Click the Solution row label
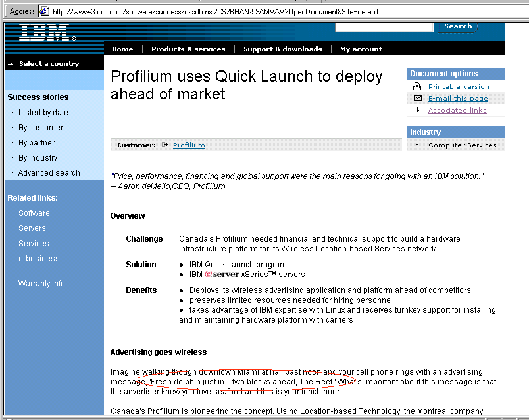Image resolution: width=529 pixels, height=420 pixels. point(141,265)
